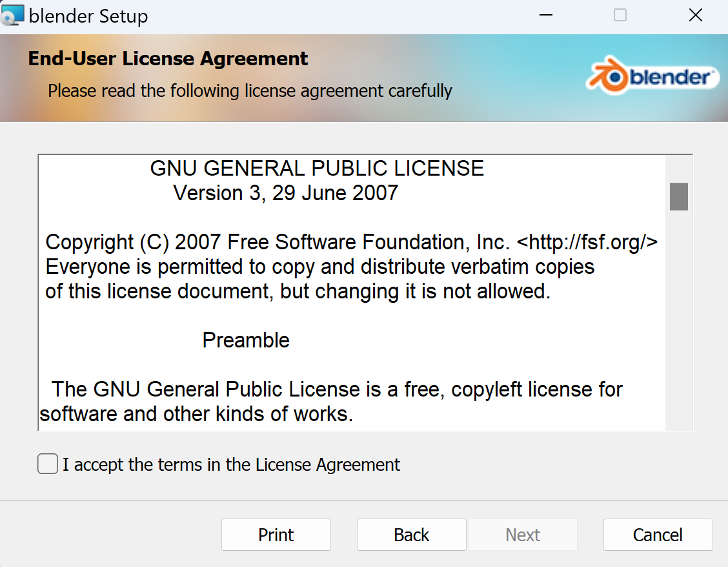Viewport: 728px width, 567px height.
Task: Click the GNU GENERAL PUBLIC LICENSE heading
Action: [317, 169]
